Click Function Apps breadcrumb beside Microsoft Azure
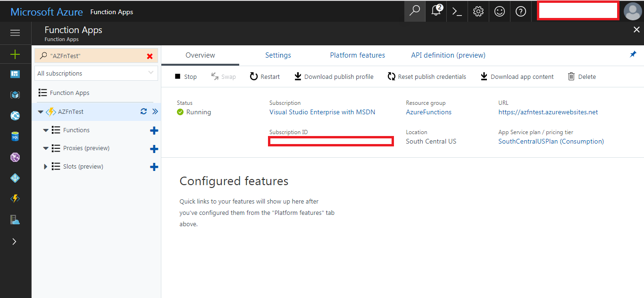 pos(112,12)
